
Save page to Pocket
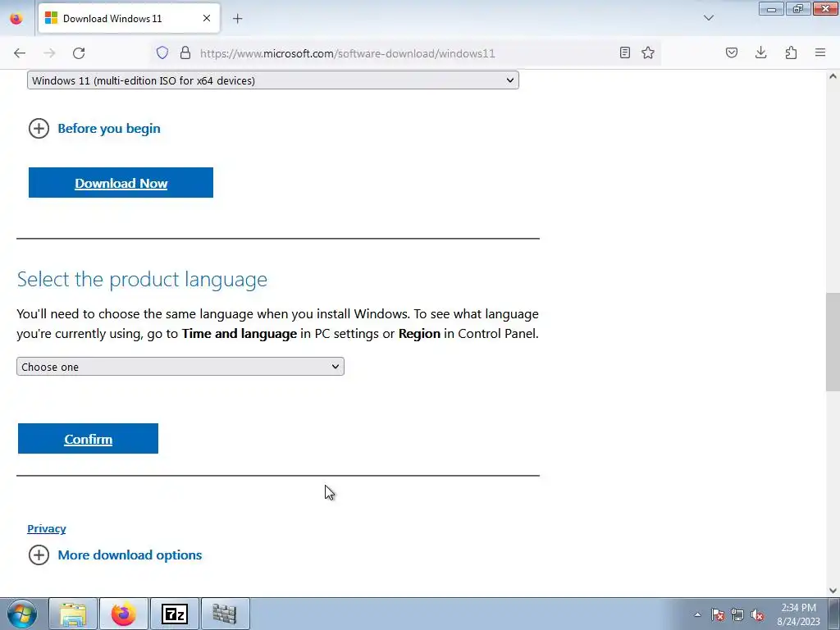[x=732, y=52]
